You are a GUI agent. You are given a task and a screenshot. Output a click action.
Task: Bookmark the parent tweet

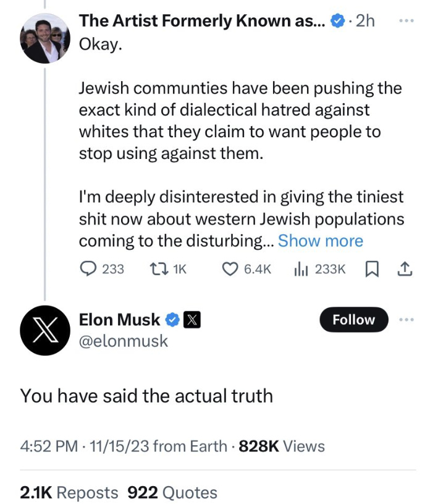tap(372, 269)
